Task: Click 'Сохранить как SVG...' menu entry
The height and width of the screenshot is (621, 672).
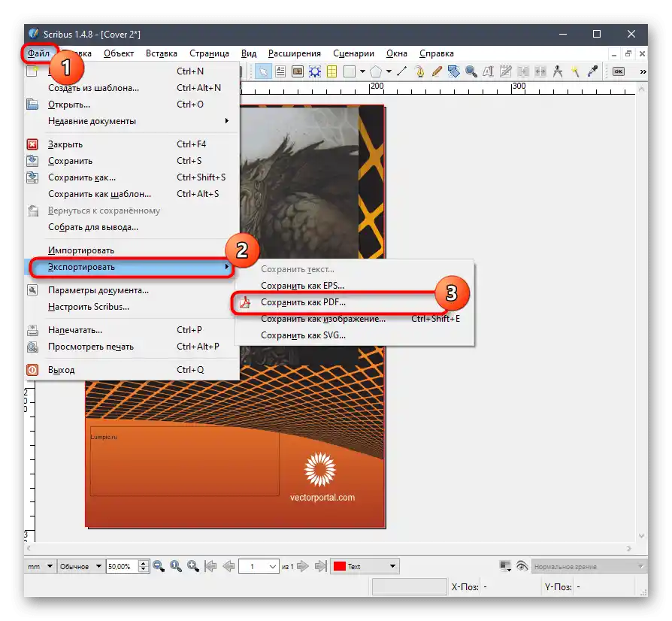Action: pyautogui.click(x=303, y=335)
